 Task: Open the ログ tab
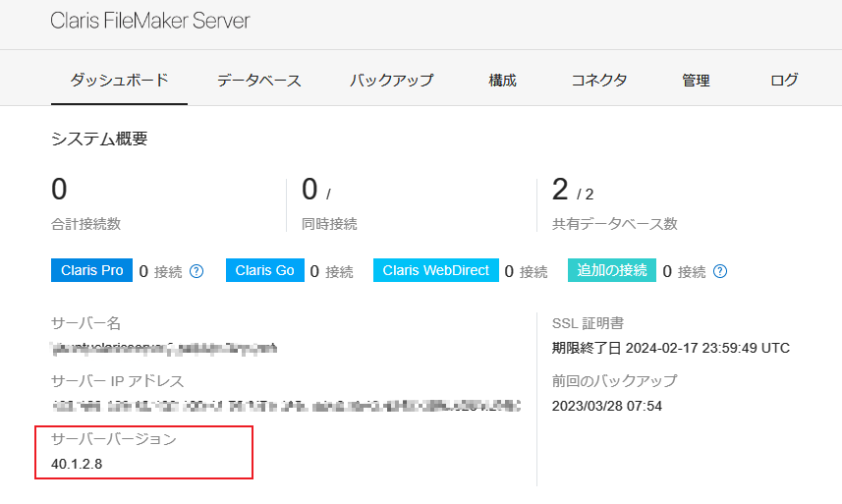784,81
